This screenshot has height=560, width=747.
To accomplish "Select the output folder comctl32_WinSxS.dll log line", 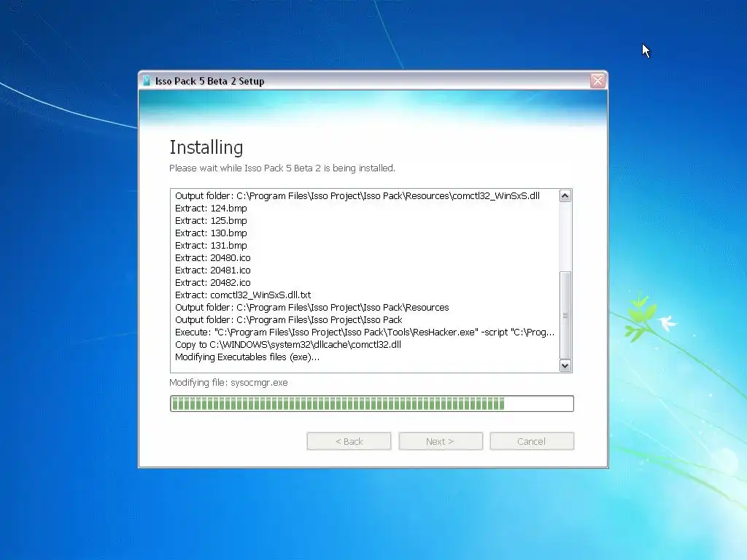I will (357, 195).
